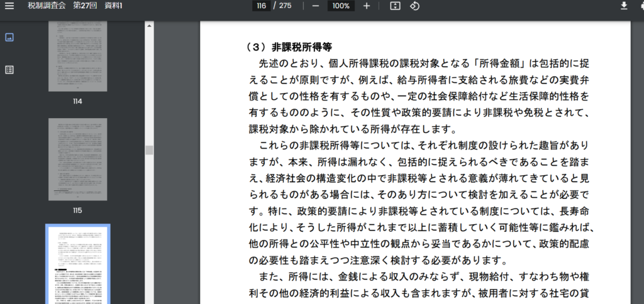Image resolution: width=644 pixels, height=304 pixels.
Task: Open the page 114 thumbnail
Action: pos(77,57)
